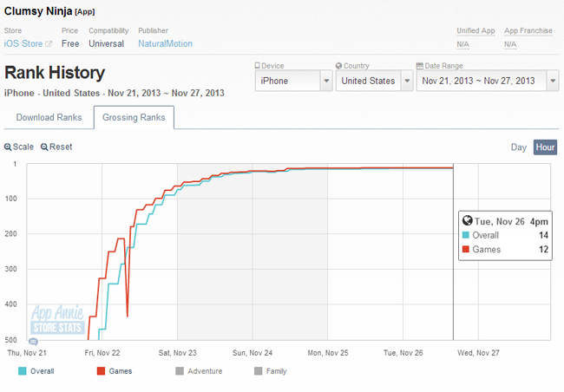Viewport: 564px width, 392px height.
Task: Click the Universal compatibility value
Action: (x=107, y=43)
